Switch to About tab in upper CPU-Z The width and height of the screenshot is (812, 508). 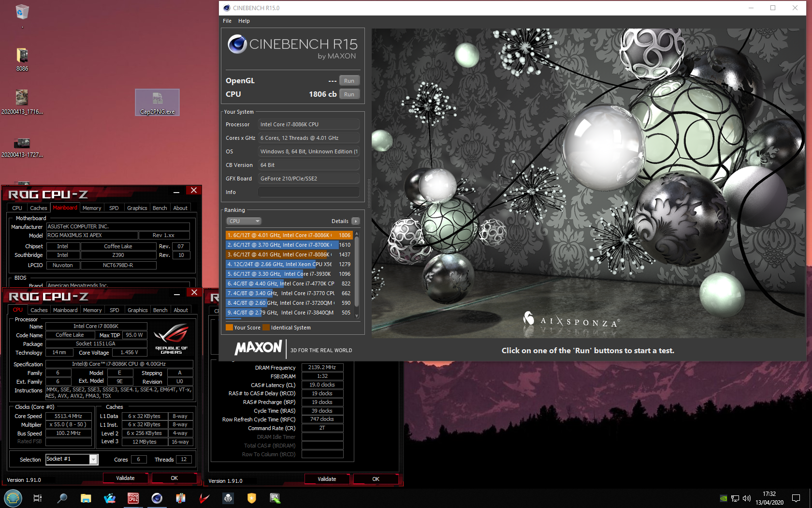tap(180, 208)
